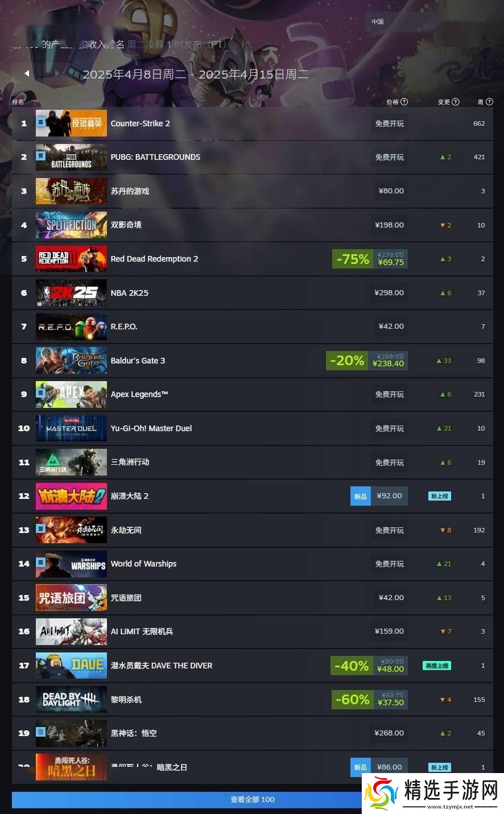
Task: Click help icon next to 变更 column
Action: (x=456, y=102)
